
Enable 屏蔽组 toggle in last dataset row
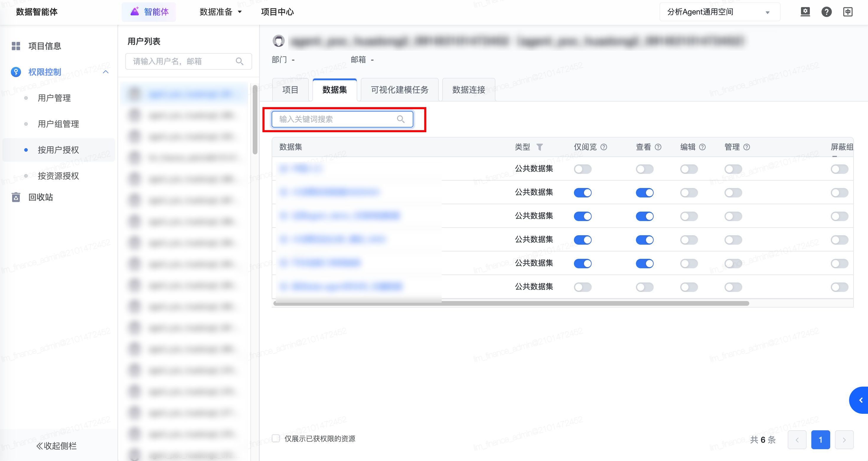(839, 287)
